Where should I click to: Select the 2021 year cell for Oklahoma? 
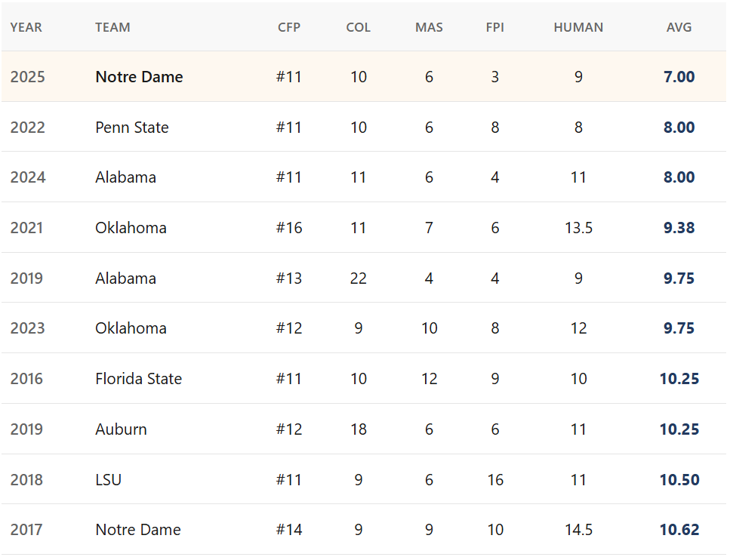tap(28, 228)
